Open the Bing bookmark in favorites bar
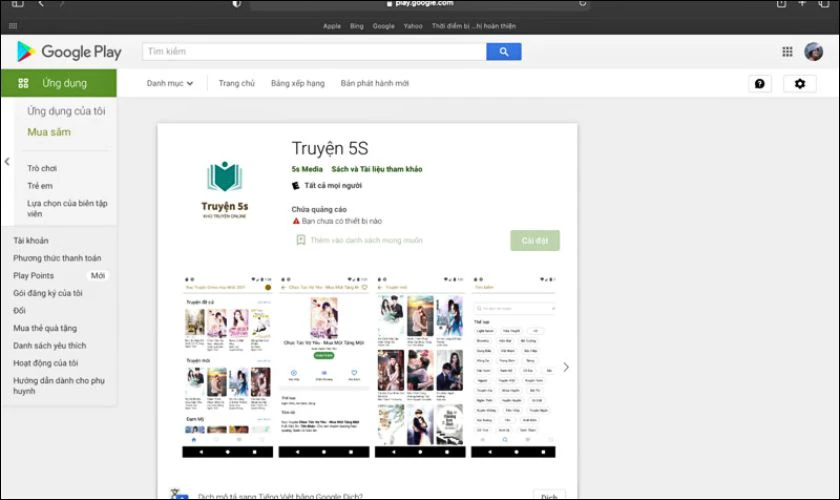Viewport: 840px width, 500px height. 356,26
